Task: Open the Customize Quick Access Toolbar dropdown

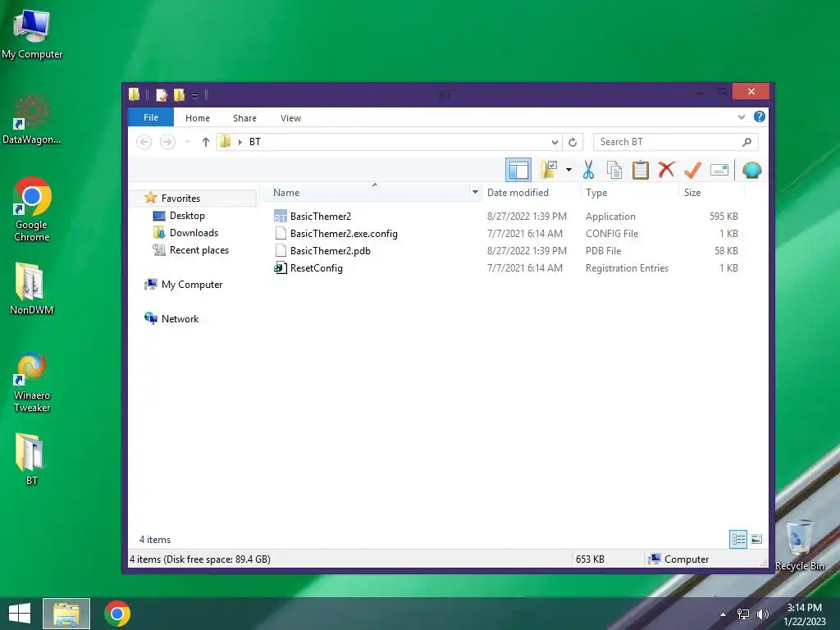Action: pos(195,96)
